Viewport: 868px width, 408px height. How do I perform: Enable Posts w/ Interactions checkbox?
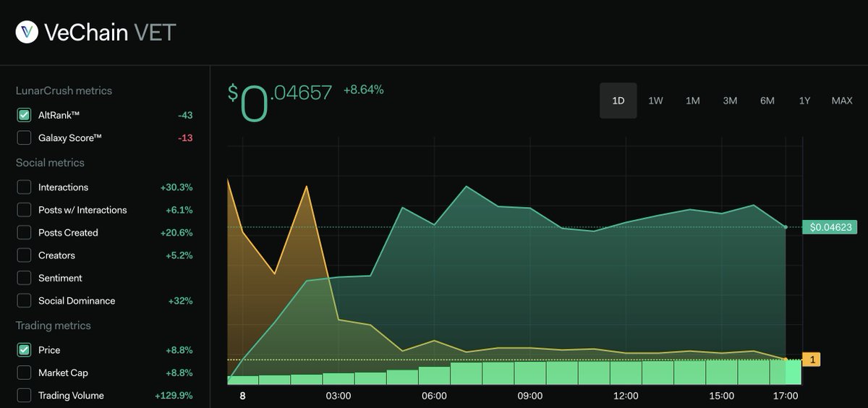point(25,210)
